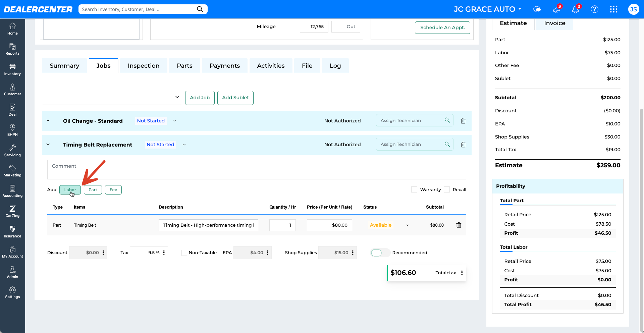Open CarZing in the sidebar

pos(12,211)
